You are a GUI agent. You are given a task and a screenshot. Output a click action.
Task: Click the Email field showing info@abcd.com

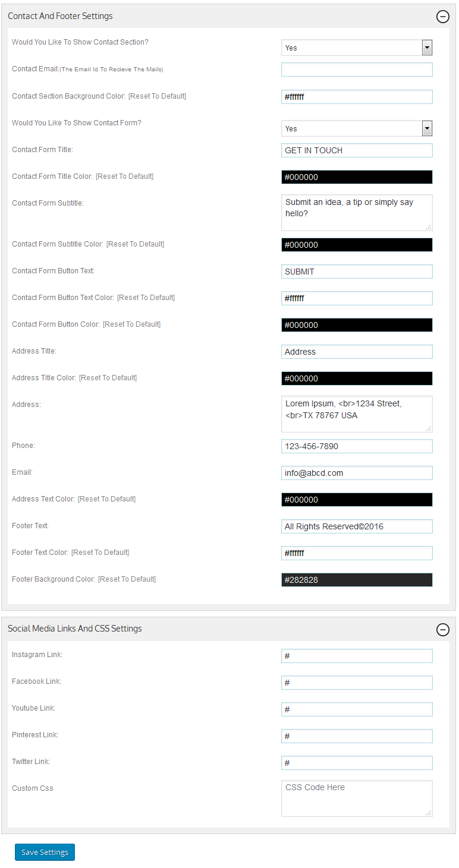[x=357, y=473]
